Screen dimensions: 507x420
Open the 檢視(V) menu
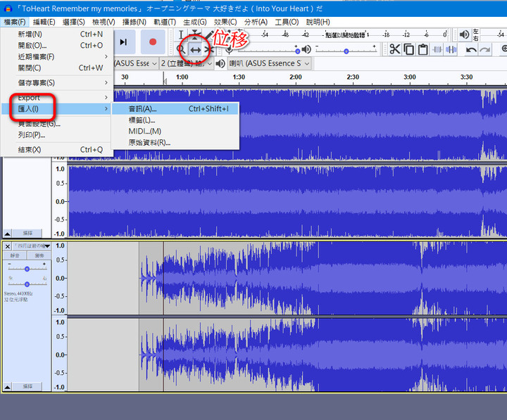tap(104, 22)
